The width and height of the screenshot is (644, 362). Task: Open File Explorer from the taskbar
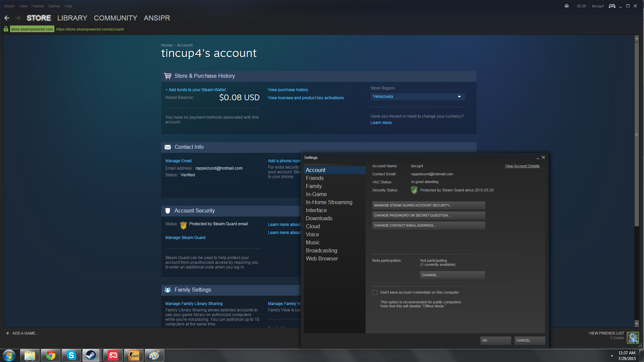point(30,355)
